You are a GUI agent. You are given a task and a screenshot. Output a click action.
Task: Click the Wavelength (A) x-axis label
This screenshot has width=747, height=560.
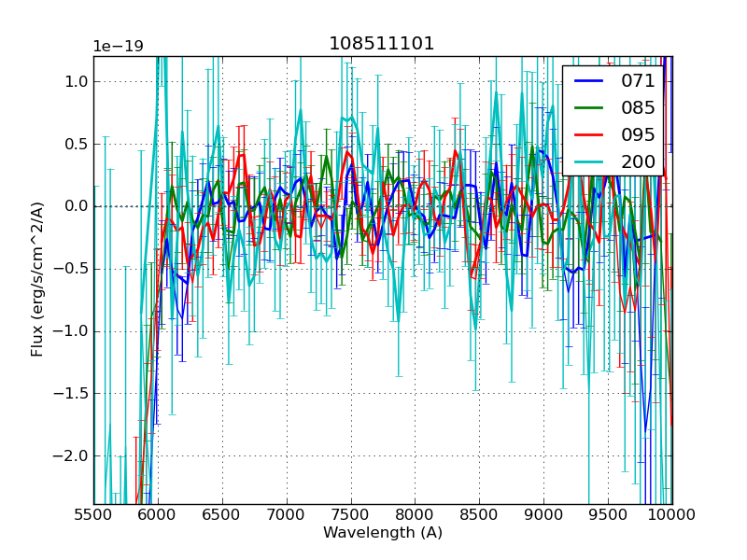click(x=383, y=533)
